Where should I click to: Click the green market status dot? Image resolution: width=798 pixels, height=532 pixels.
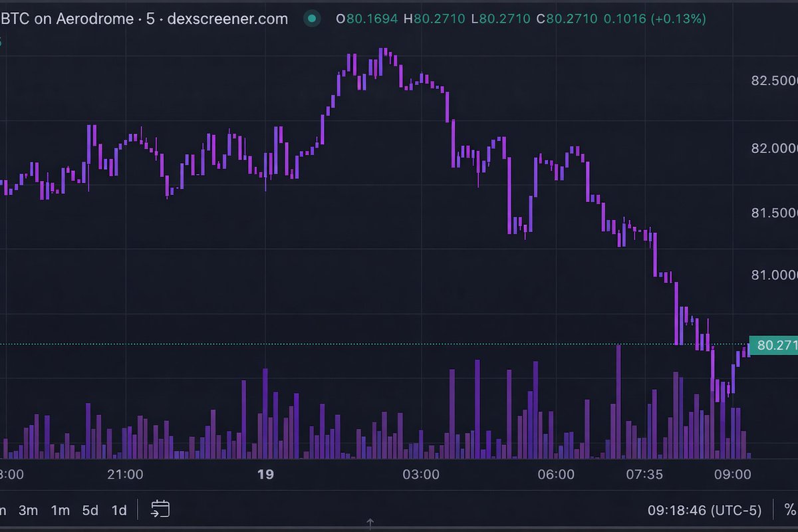[312, 19]
